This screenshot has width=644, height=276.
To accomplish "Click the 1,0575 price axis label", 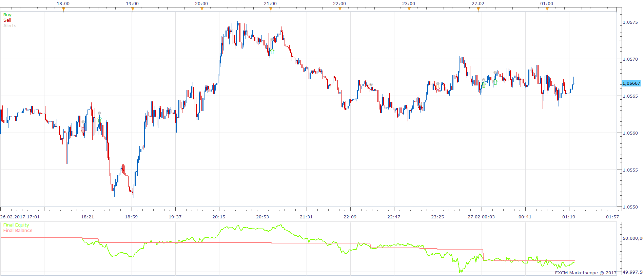I will point(630,22).
